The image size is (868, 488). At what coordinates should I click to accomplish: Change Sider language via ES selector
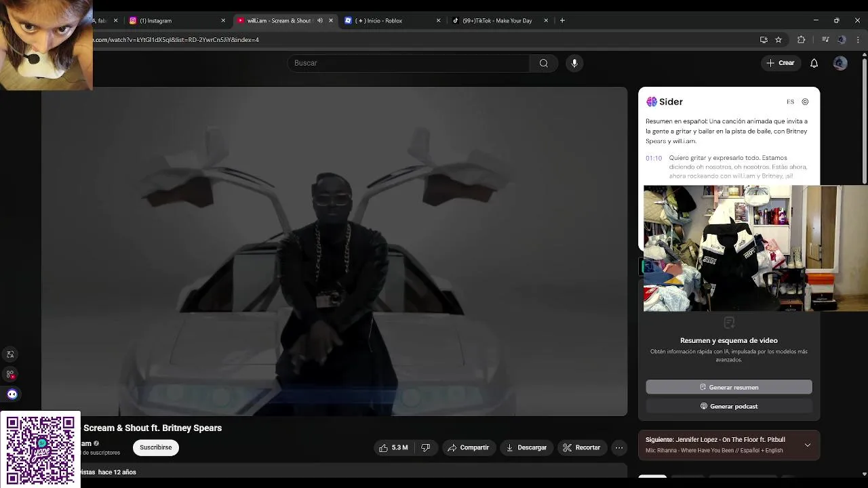(x=790, y=102)
